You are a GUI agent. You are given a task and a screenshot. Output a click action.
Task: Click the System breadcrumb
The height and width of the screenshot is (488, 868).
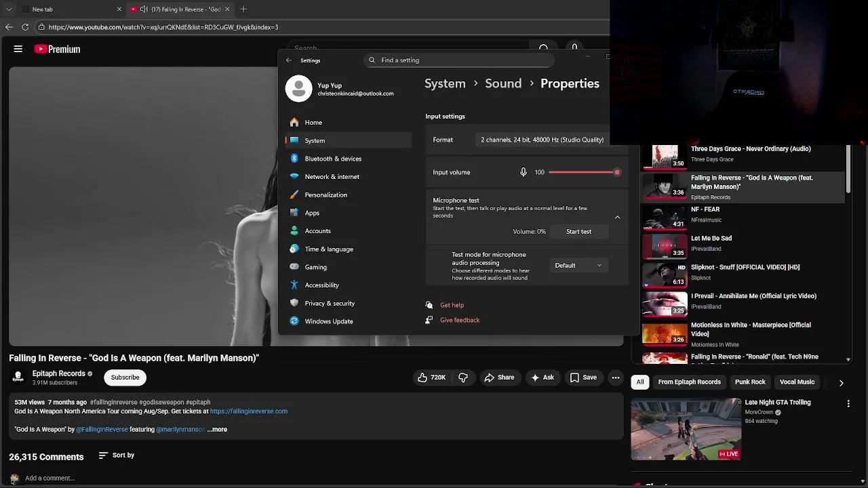click(445, 83)
